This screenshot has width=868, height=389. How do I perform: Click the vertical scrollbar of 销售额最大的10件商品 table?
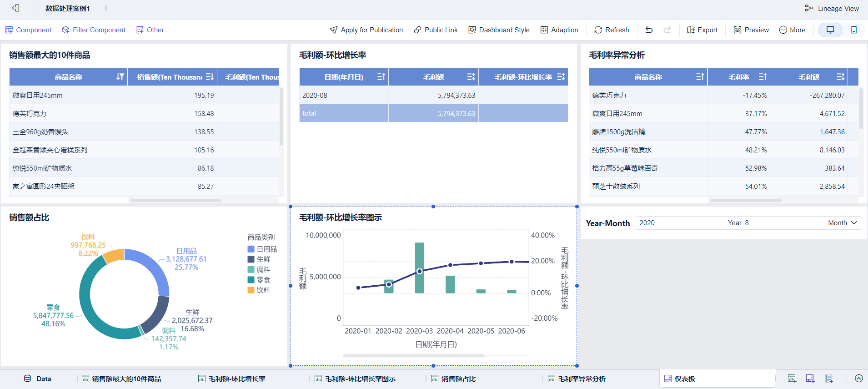pos(281,116)
